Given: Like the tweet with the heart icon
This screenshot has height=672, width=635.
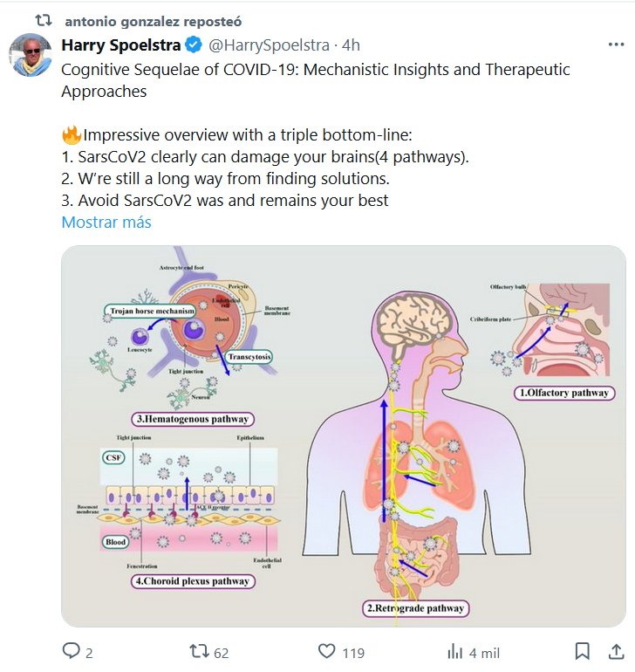Looking at the screenshot, I should 326,652.
